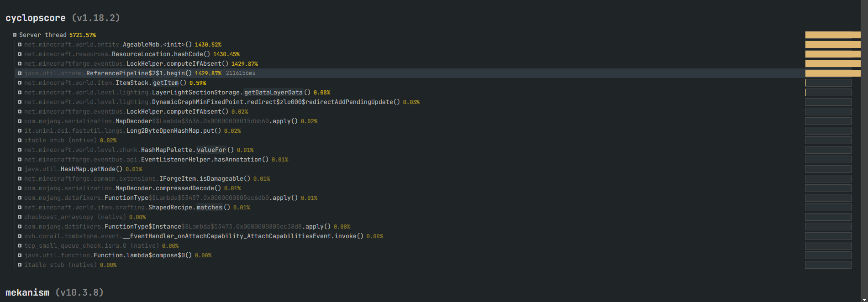Screen dimensions: 868x302
Task: Click the mekanism (v10.3.8) heading
Action: 54,292
